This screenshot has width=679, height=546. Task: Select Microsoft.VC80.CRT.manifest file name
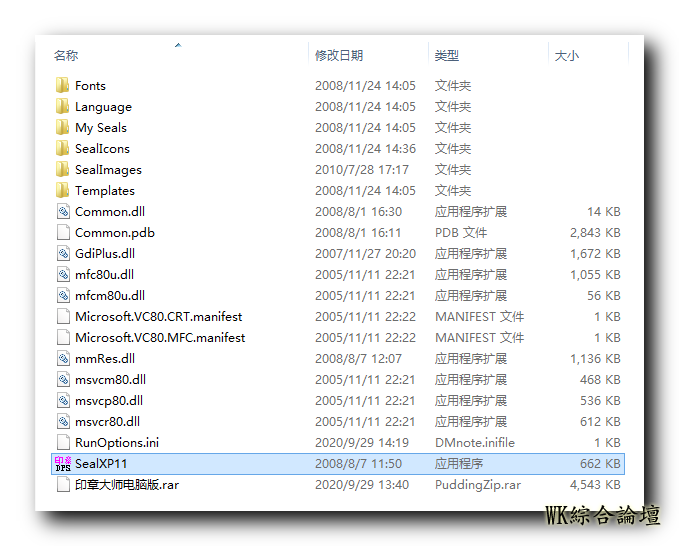coord(158,317)
